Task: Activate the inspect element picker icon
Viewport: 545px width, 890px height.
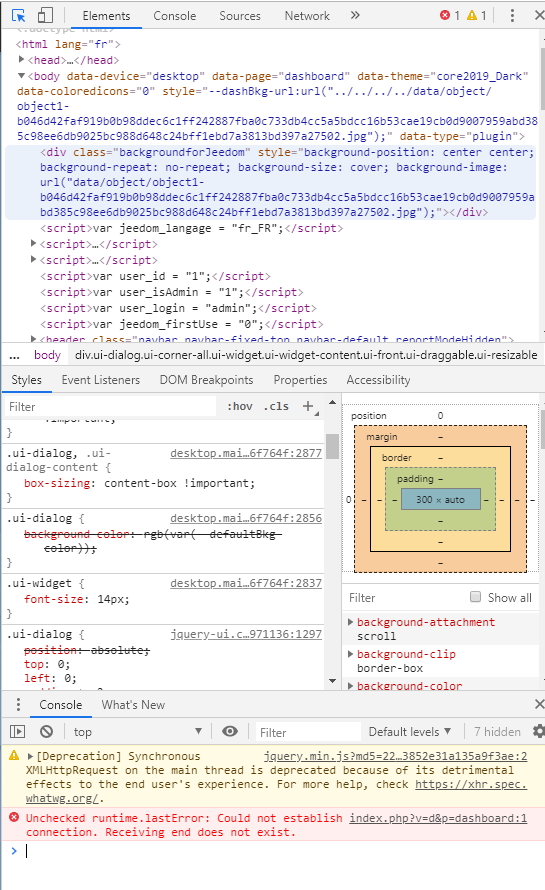Action: (18, 15)
